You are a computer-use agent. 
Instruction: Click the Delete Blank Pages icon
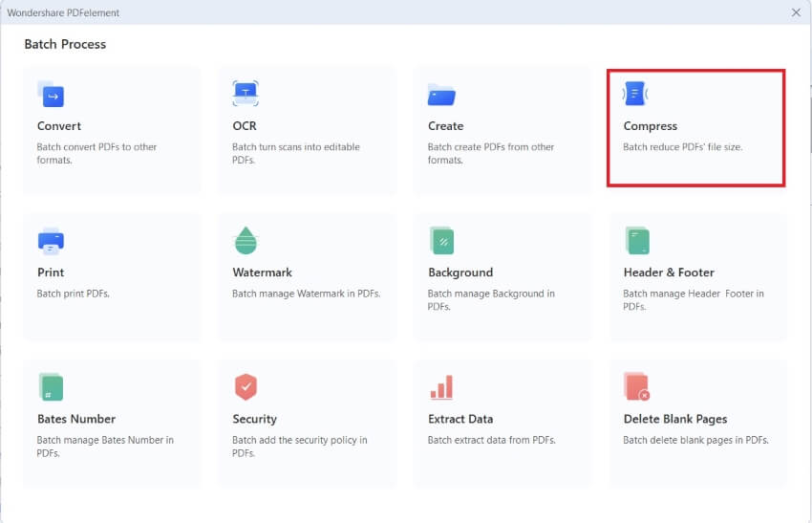click(x=637, y=386)
